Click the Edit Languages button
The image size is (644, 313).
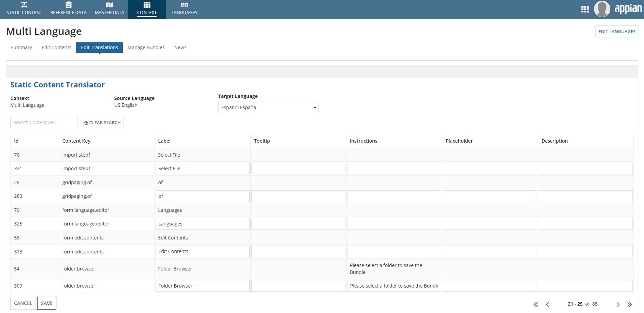pos(617,32)
